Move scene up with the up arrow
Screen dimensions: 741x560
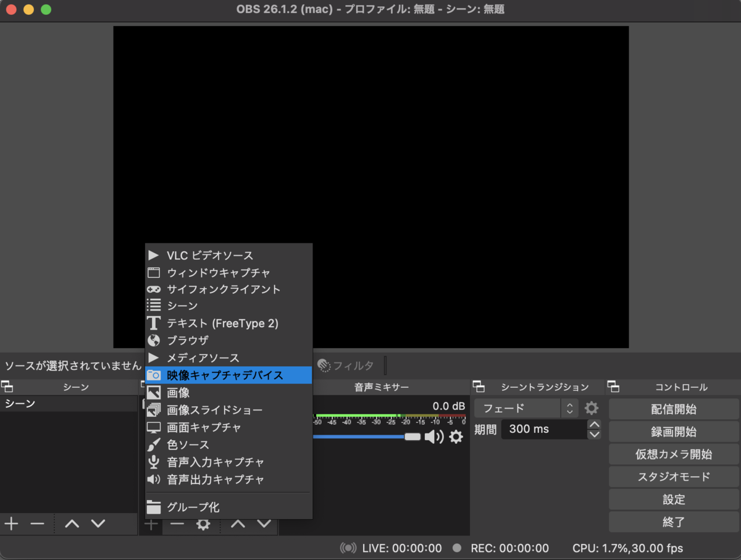(72, 524)
